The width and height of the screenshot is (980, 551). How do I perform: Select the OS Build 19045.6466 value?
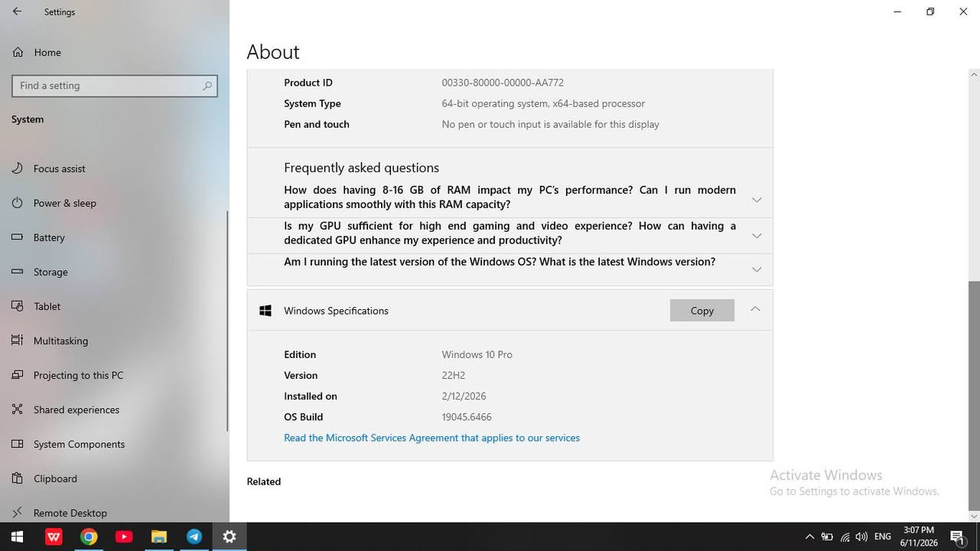467,417
